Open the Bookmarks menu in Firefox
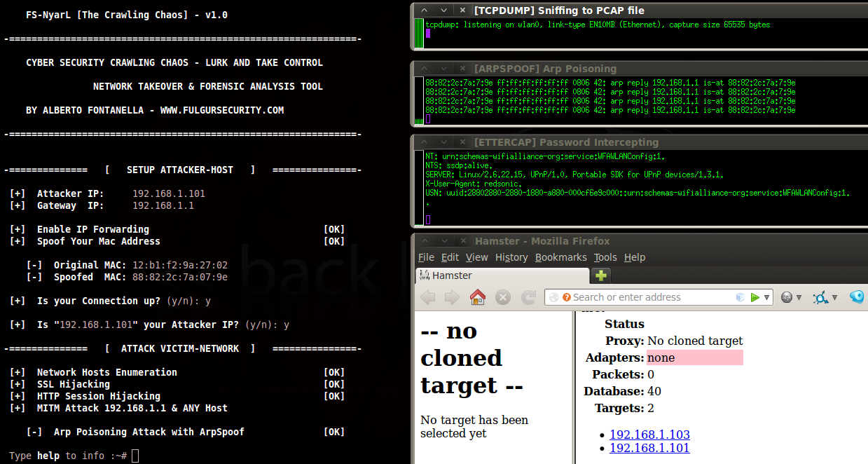Screen dimensions: 868x464 click(561, 257)
